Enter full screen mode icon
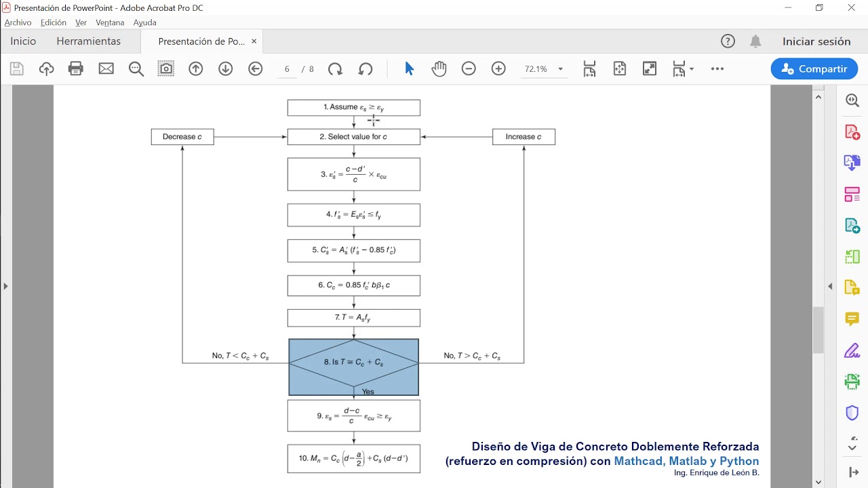868x488 pixels. coord(649,68)
